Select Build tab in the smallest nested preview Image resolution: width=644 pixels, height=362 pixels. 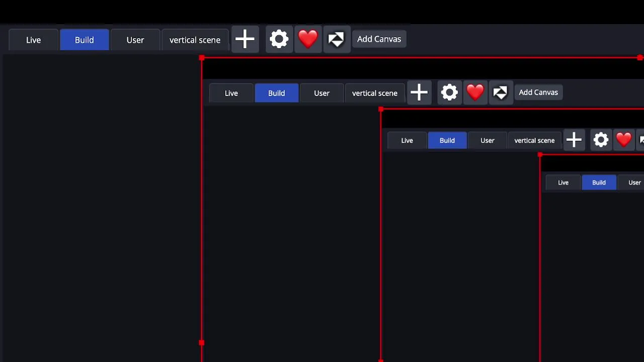click(x=599, y=183)
